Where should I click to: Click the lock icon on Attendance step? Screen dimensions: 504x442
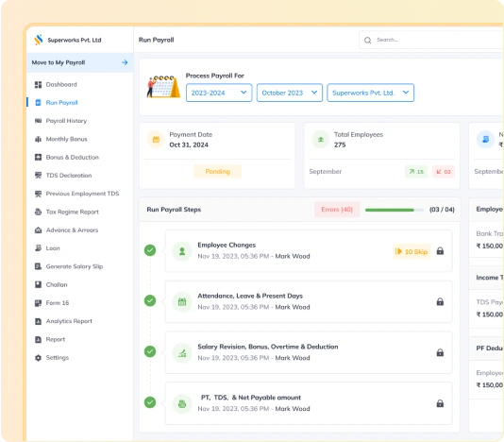click(x=440, y=301)
